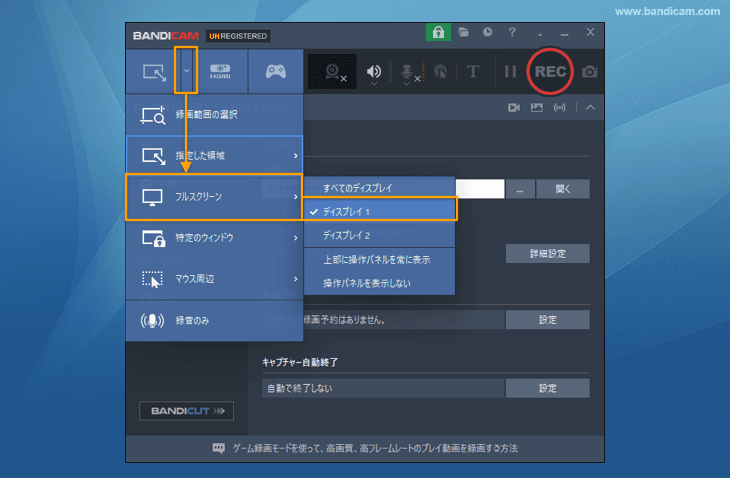Open the audio broadcast tab icon
This screenshot has width=730, height=478.
click(x=560, y=108)
